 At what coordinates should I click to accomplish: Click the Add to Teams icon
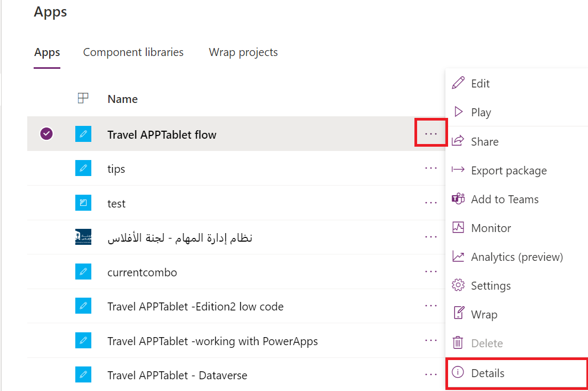click(x=458, y=199)
